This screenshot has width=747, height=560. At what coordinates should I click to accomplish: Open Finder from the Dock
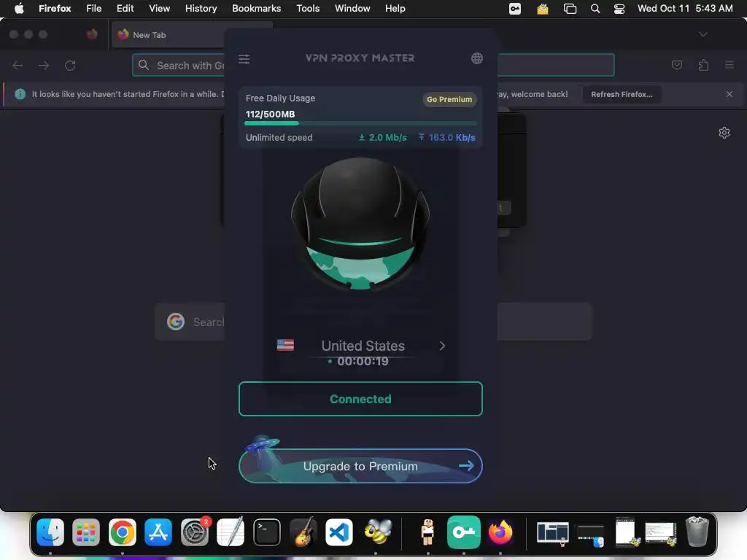50,532
